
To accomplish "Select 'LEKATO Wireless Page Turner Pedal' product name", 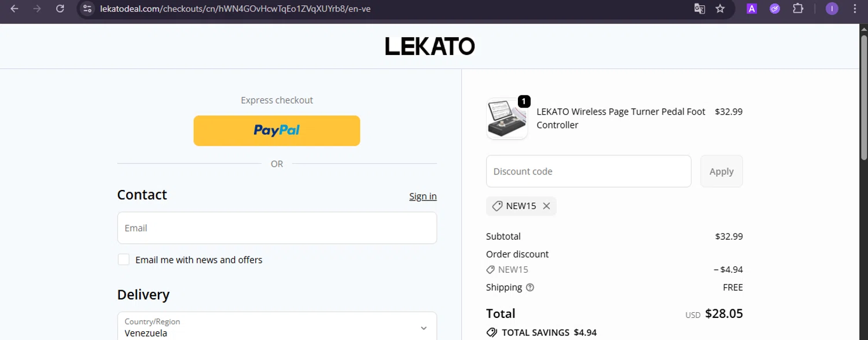I will [x=621, y=118].
